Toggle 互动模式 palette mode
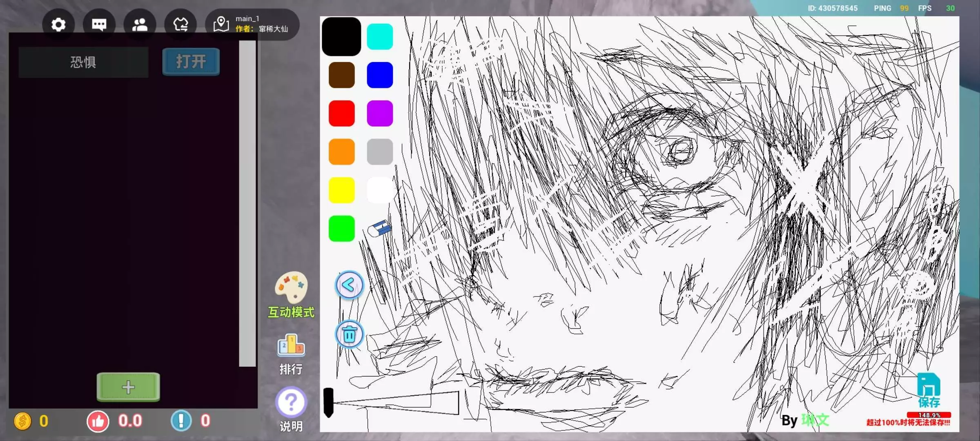This screenshot has height=441, width=980. tap(291, 289)
